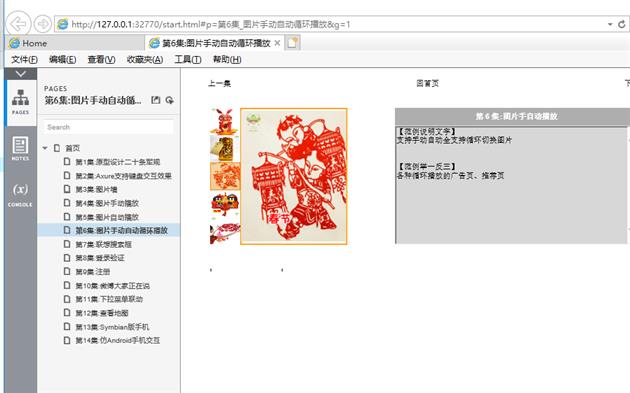Collapse the 首页 tree node arrow
Image resolution: width=630 pixels, height=393 pixels.
pyautogui.click(x=45, y=148)
